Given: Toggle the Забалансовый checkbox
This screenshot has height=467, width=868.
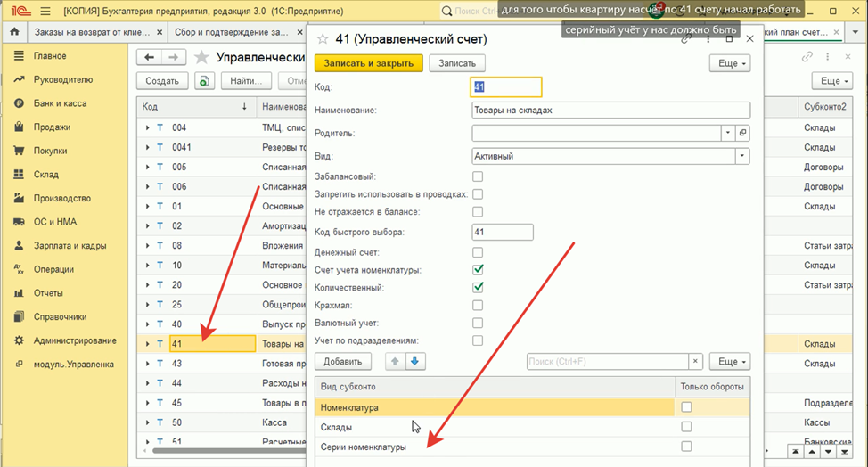Looking at the screenshot, I should pos(478,176).
